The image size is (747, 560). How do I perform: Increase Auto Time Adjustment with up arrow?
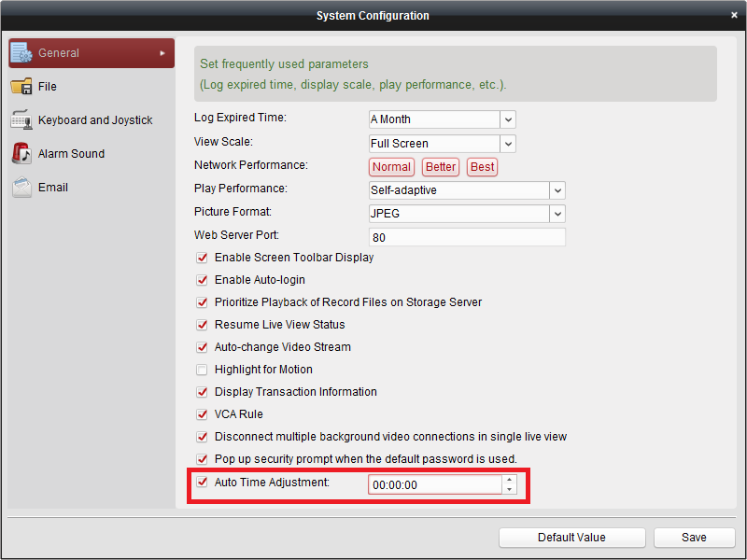(x=509, y=481)
